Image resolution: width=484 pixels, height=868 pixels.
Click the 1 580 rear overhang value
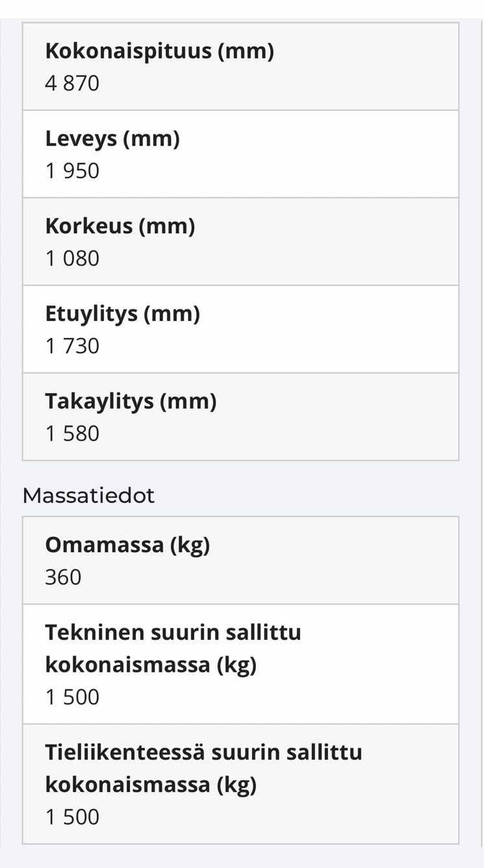click(x=72, y=434)
